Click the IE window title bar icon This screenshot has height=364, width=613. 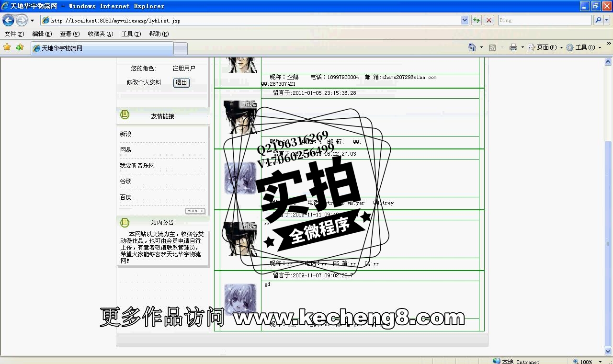click(5, 6)
